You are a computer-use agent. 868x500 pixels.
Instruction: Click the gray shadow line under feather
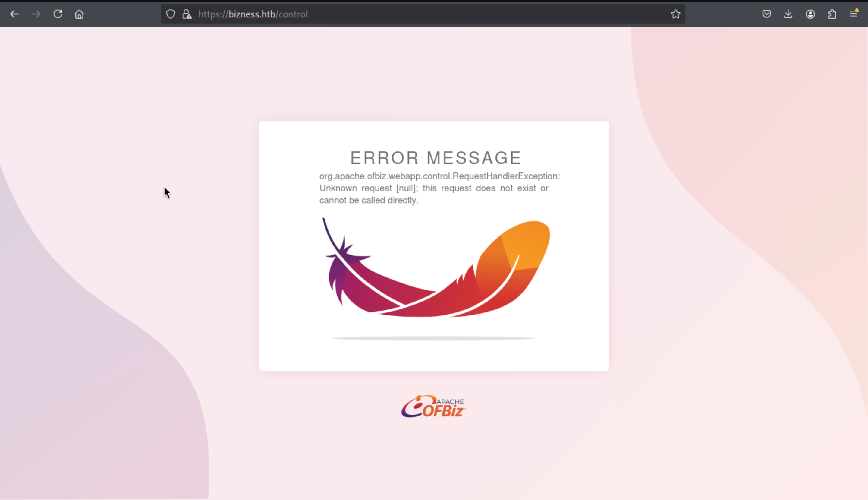click(x=433, y=338)
